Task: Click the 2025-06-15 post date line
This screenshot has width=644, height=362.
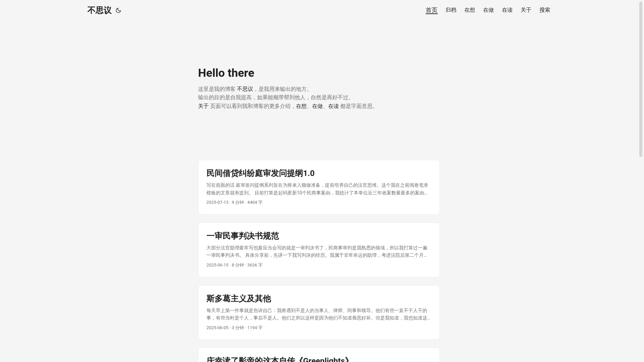Action: tap(234, 265)
